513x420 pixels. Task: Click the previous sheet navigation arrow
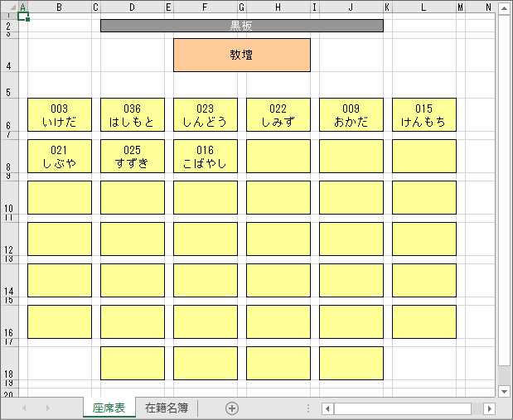(x=24, y=408)
